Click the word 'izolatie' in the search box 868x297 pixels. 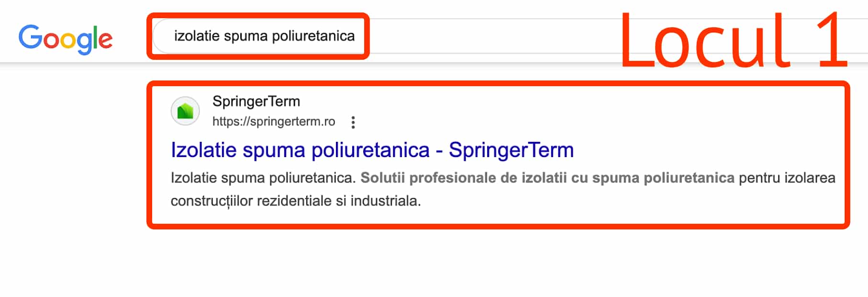pyautogui.click(x=197, y=36)
